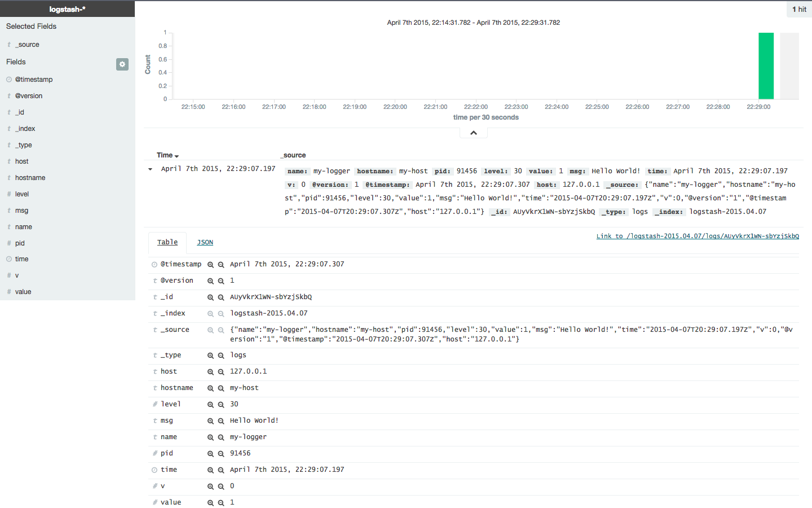Switch to the Table tab

167,242
